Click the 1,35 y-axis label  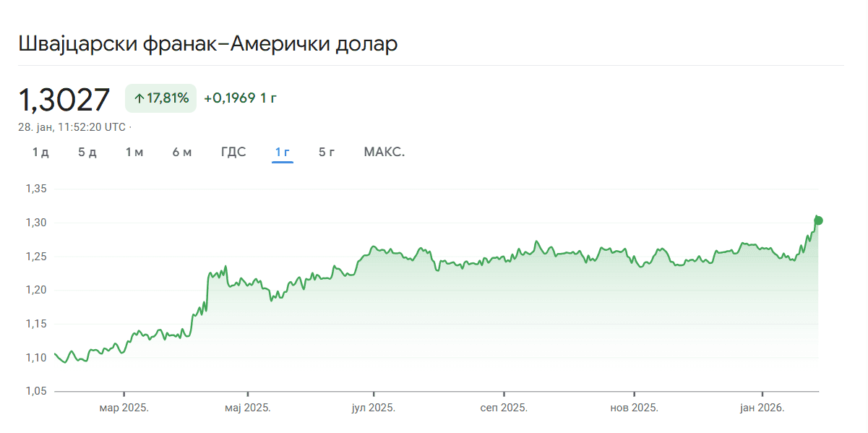[x=35, y=189]
